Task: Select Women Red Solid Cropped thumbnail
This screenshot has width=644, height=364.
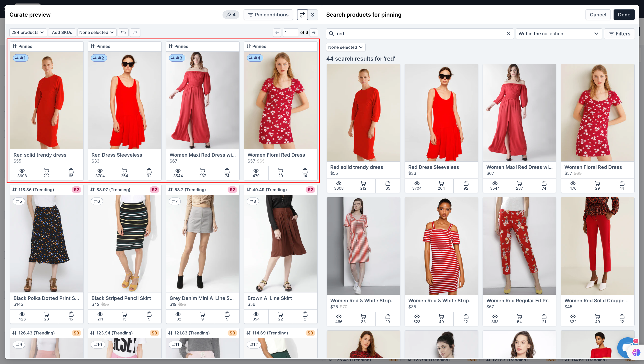Action: [x=597, y=246]
